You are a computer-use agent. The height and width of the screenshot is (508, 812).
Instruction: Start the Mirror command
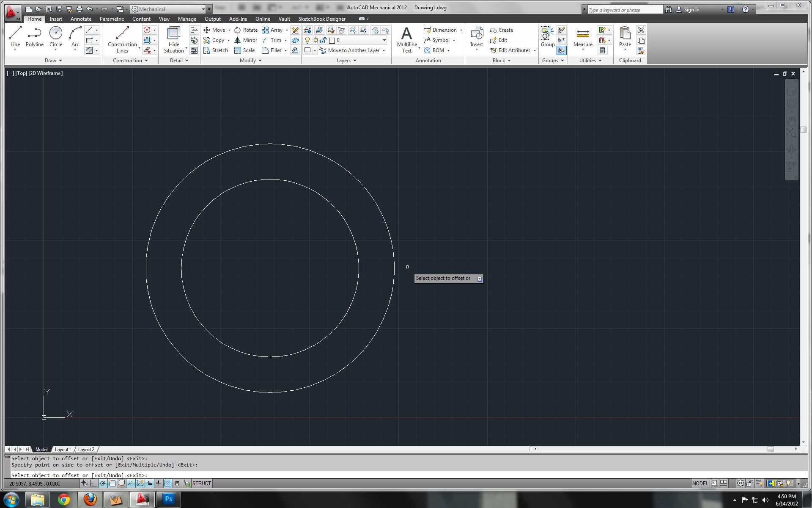(x=246, y=40)
